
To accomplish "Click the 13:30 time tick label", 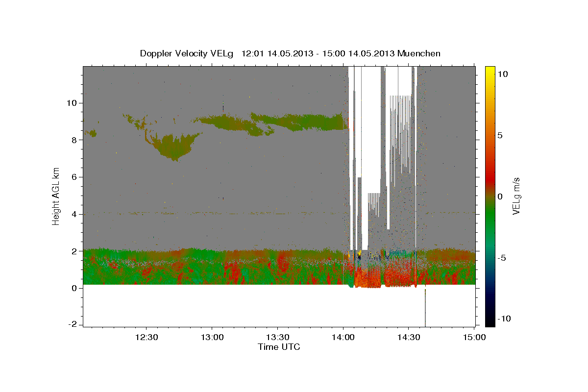I will [x=277, y=337].
